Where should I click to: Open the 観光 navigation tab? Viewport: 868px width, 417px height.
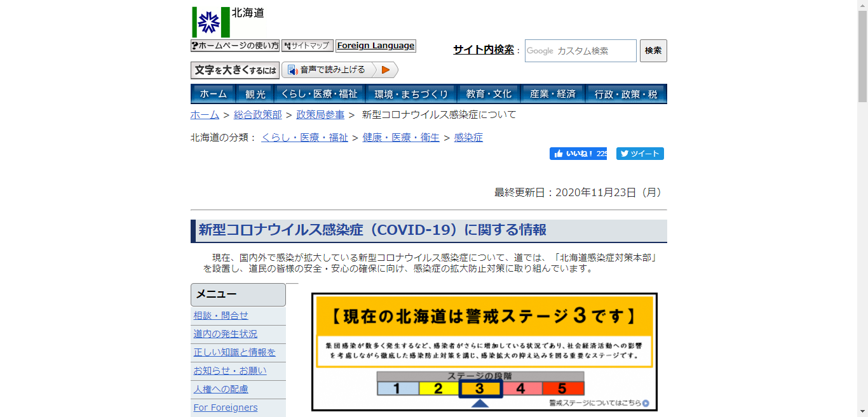pyautogui.click(x=255, y=94)
